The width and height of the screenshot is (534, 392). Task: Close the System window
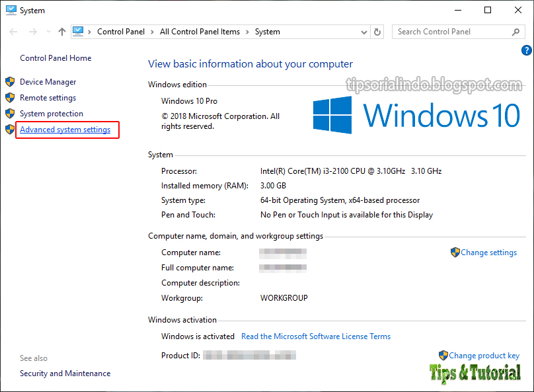point(518,10)
